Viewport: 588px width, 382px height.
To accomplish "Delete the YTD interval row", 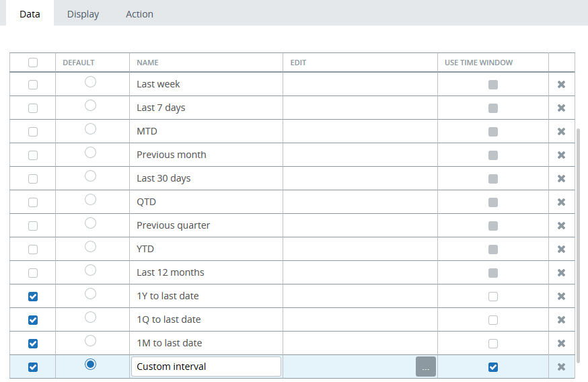I will (561, 250).
